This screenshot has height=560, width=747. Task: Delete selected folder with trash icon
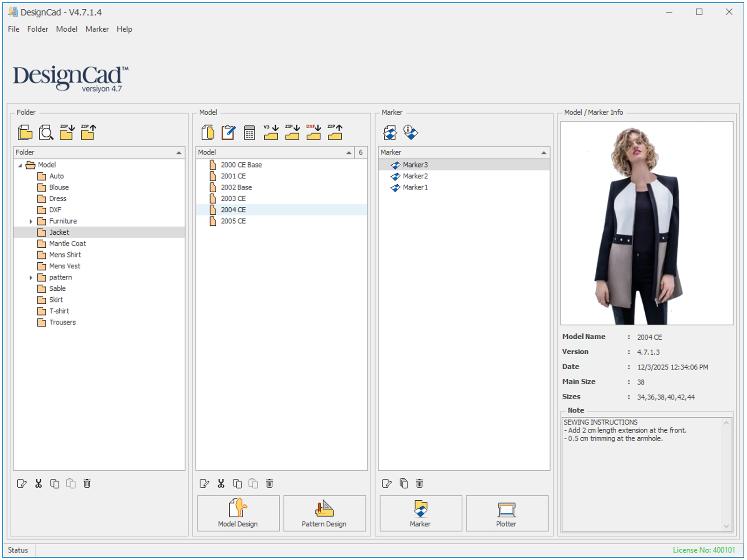pos(87,483)
